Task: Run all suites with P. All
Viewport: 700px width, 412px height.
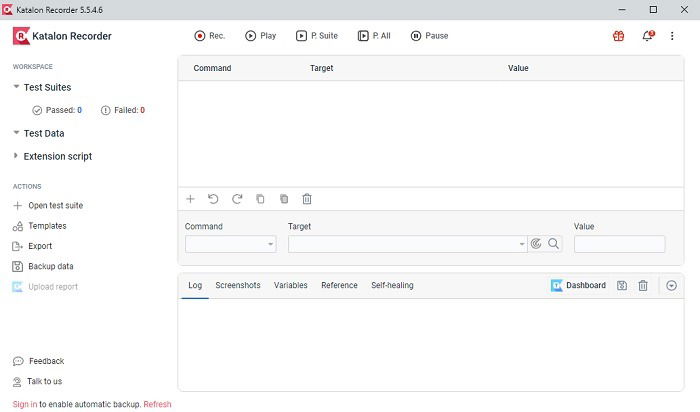Action: click(x=374, y=36)
